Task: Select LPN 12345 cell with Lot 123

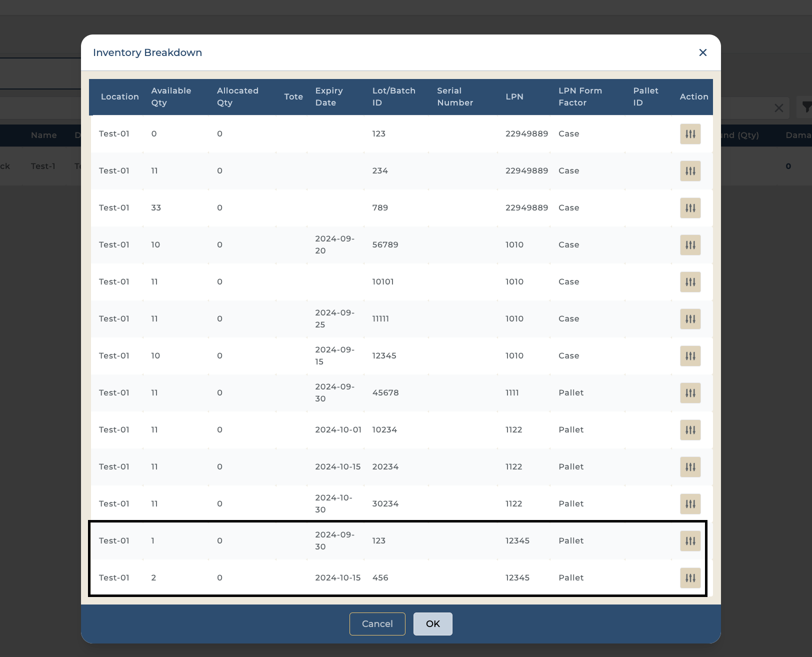Action: [517, 541]
